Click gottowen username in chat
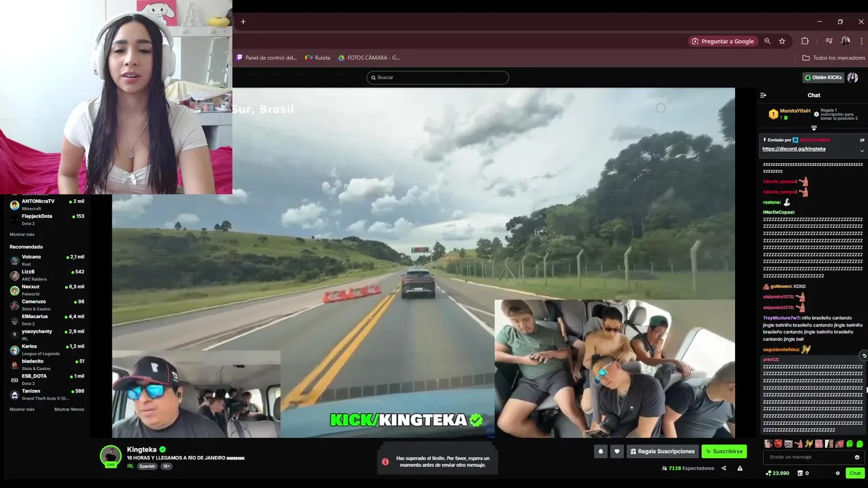Screen dimensions: 868x488 (x=781, y=287)
